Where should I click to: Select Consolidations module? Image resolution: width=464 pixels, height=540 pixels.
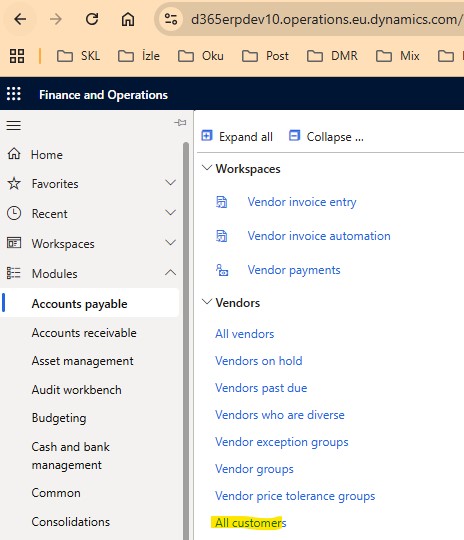71,522
